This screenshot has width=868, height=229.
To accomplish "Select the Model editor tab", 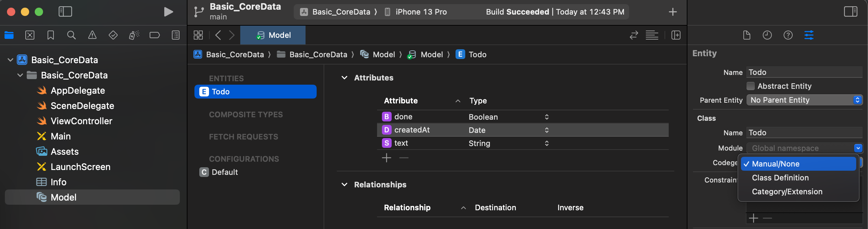I will point(273,35).
